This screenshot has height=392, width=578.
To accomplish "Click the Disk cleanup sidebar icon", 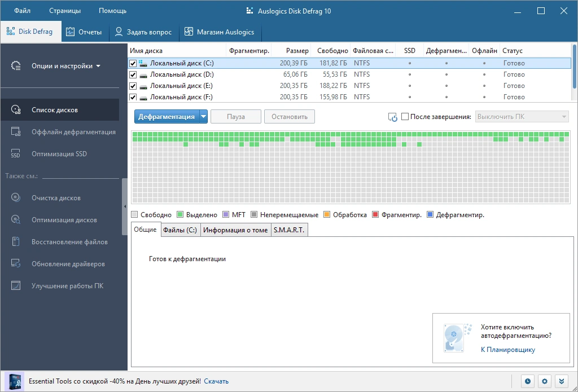I will tap(16, 198).
